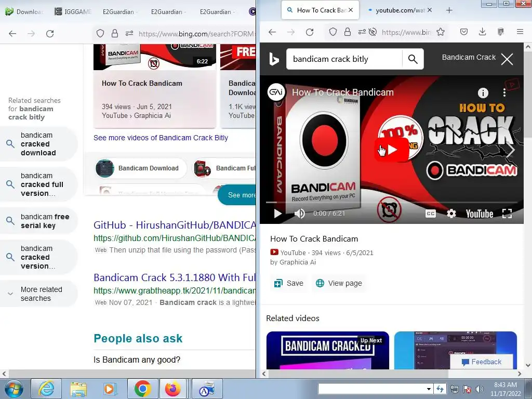The image size is (532, 399).
Task: Close the Bandicam Crack video overlay
Action: pyautogui.click(x=507, y=59)
